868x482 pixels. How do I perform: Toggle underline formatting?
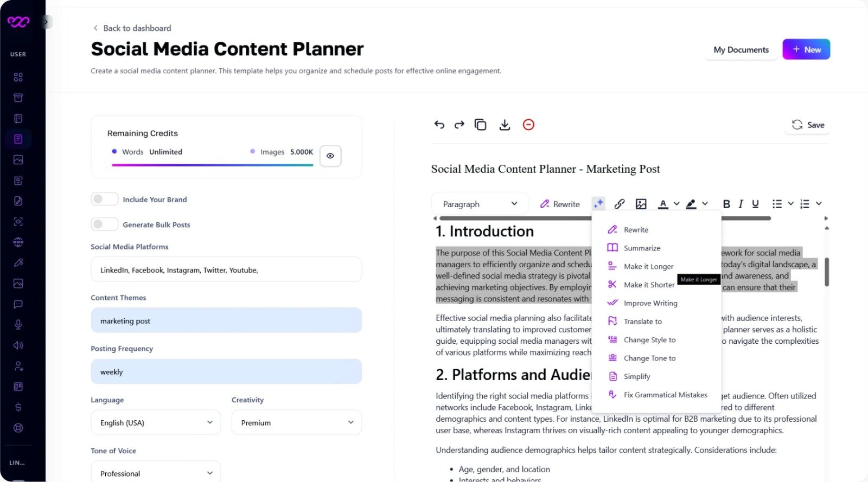point(755,204)
